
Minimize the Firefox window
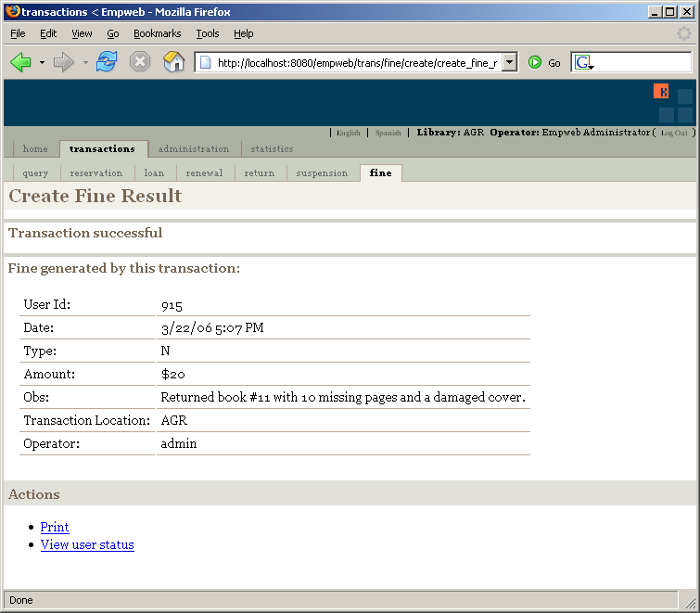[655, 12]
